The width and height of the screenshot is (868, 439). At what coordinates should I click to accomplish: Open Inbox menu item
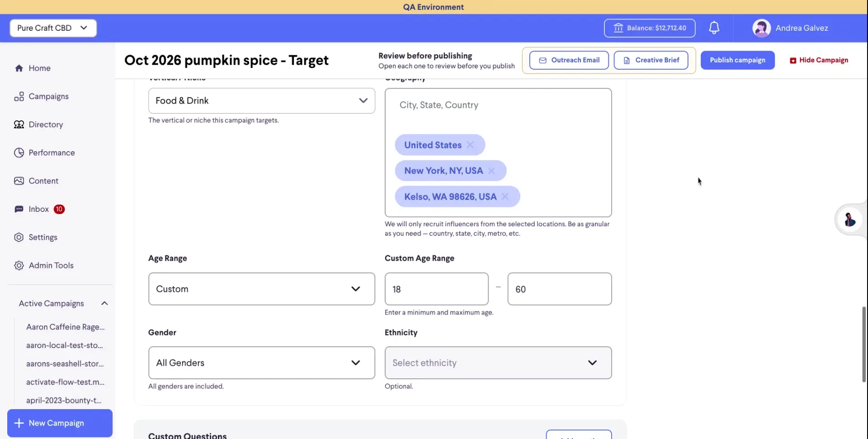tap(38, 209)
